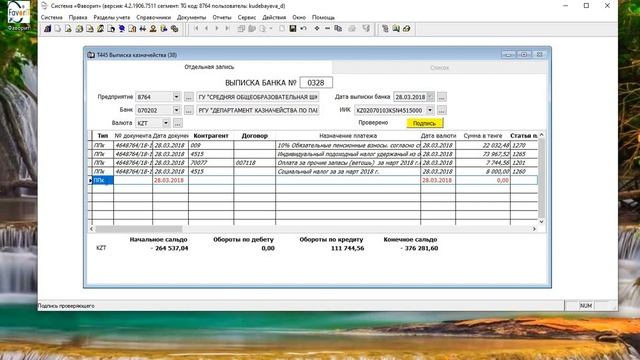Screen dimensions: 640x360
Task: Open the Помощь menu
Action: 323,18
